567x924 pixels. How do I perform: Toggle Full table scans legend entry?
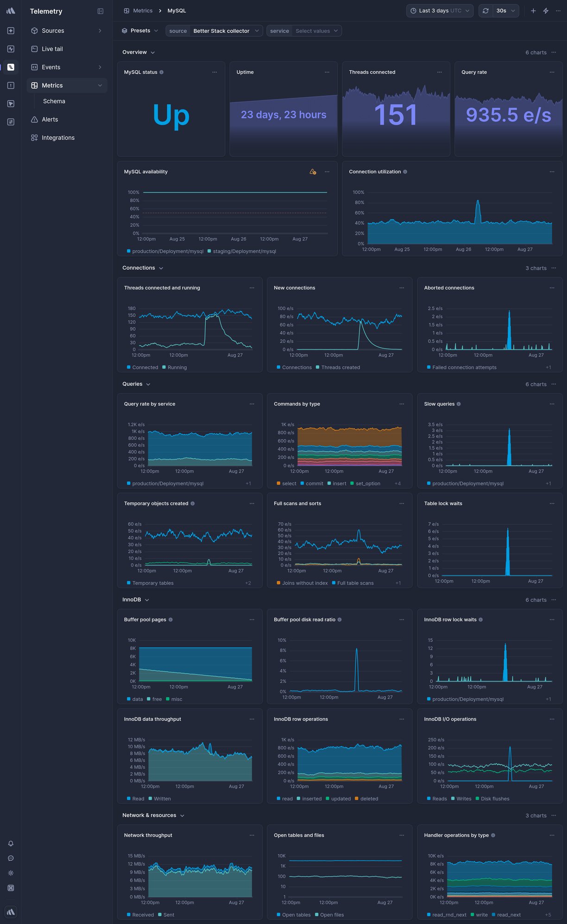pos(353,583)
